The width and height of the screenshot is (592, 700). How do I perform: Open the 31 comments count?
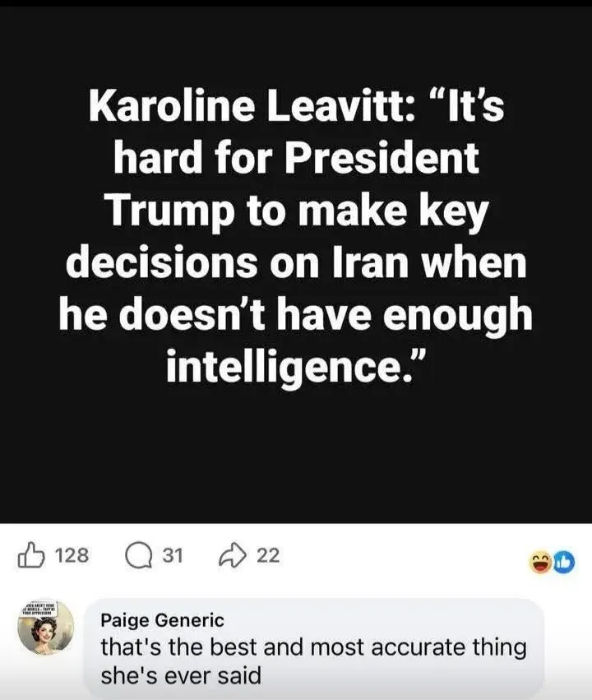point(171,556)
